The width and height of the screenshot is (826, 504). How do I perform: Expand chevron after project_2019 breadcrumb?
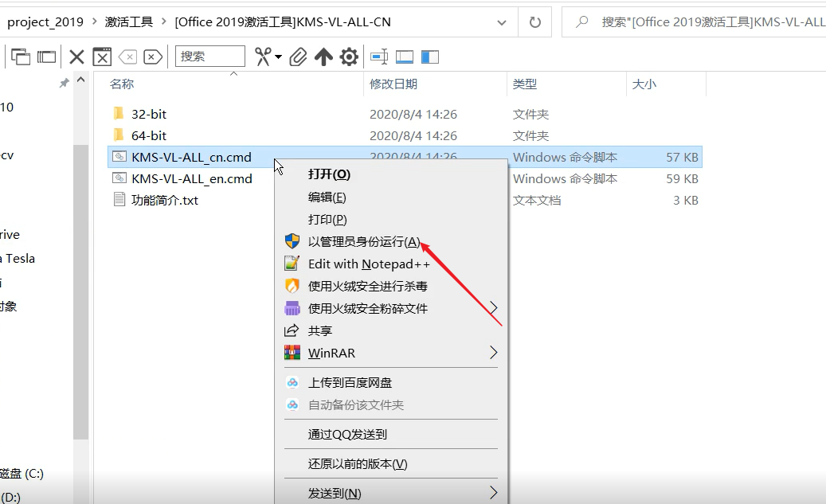95,22
